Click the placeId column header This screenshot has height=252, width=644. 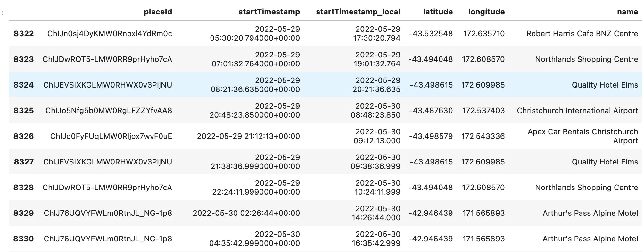click(x=158, y=12)
